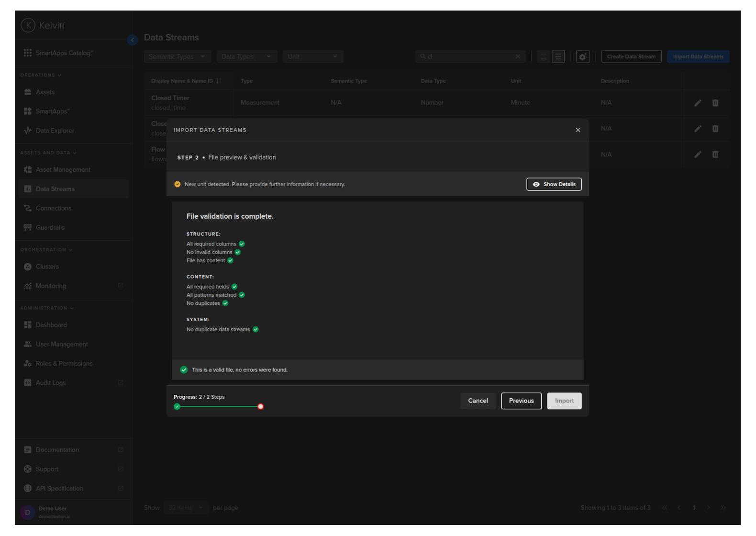
Task: Go back with the Previous button
Action: coord(521,401)
